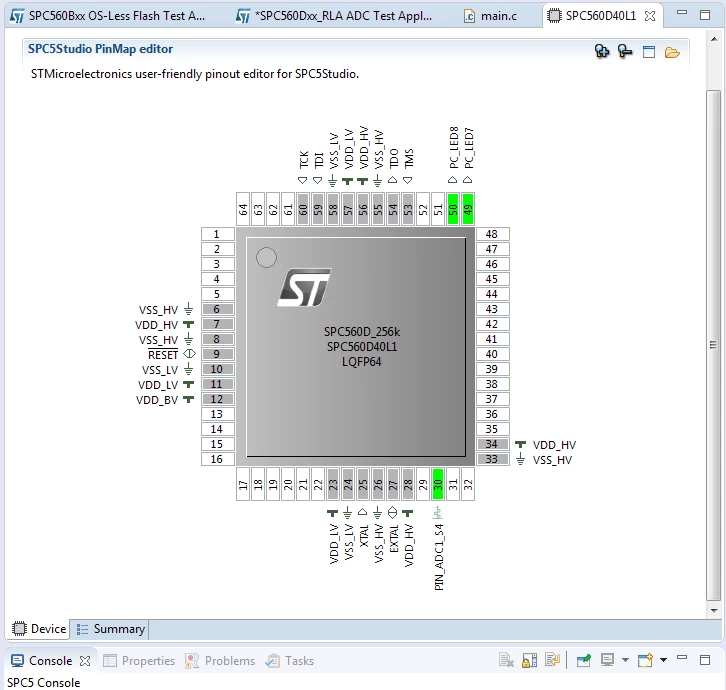Click the bidirectional symbol below pin 27 EXTAL
726x690 pixels.
(393, 512)
